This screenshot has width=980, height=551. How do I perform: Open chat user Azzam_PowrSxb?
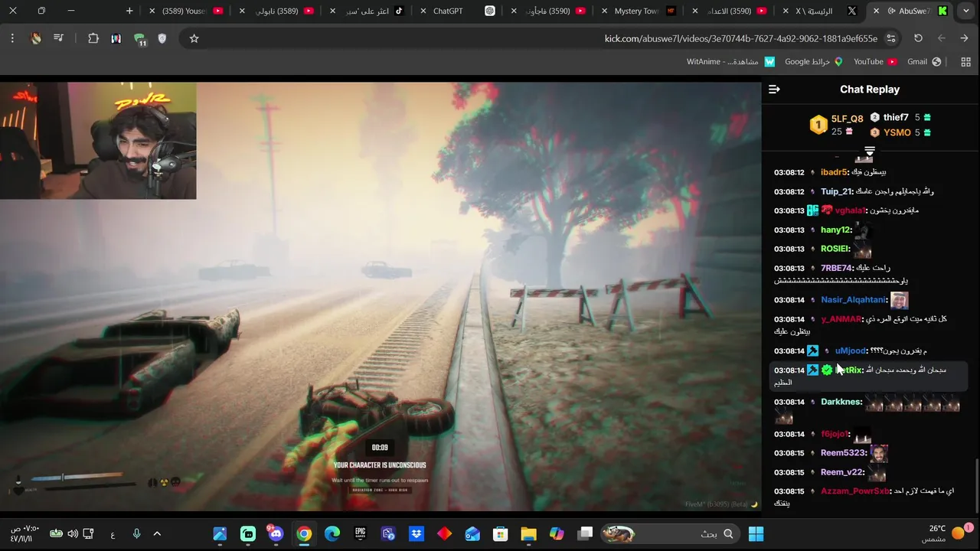tap(855, 491)
